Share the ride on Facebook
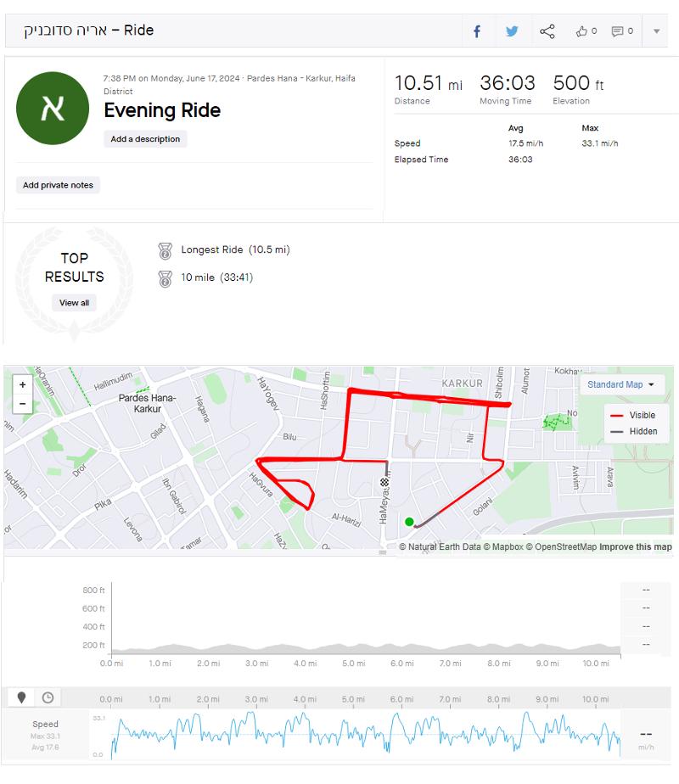679x784 pixels. pos(477,31)
